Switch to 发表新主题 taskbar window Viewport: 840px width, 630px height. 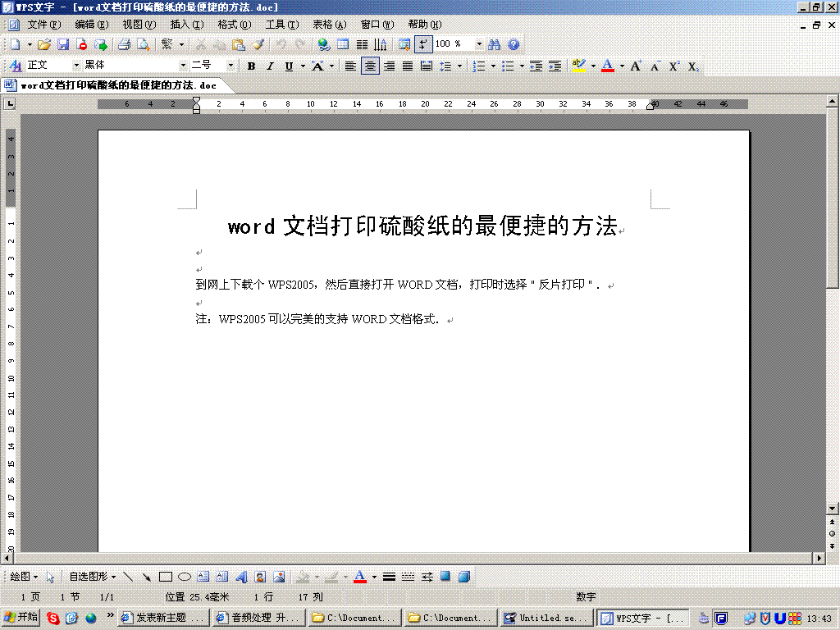pos(163,618)
